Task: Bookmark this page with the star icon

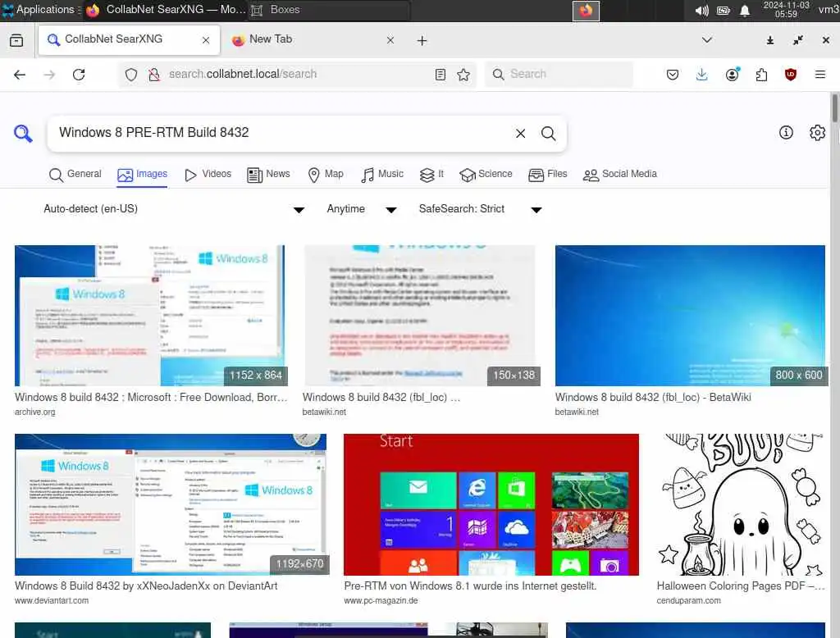Action: click(x=463, y=75)
